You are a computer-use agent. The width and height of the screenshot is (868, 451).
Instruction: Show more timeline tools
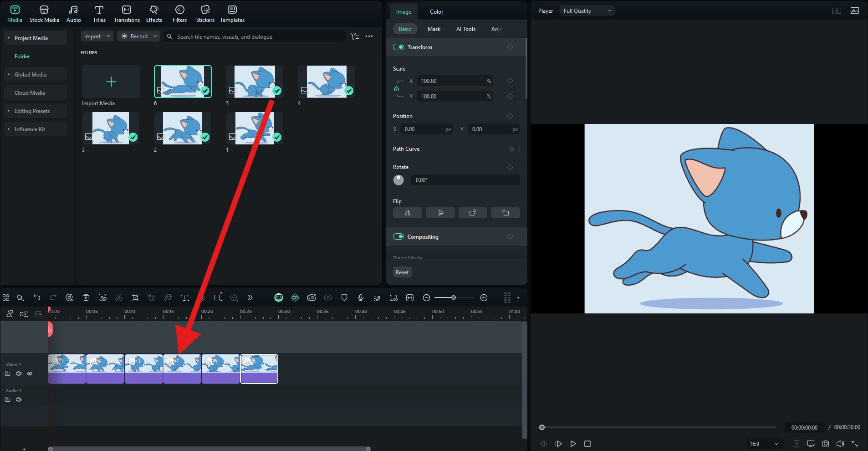click(x=250, y=297)
